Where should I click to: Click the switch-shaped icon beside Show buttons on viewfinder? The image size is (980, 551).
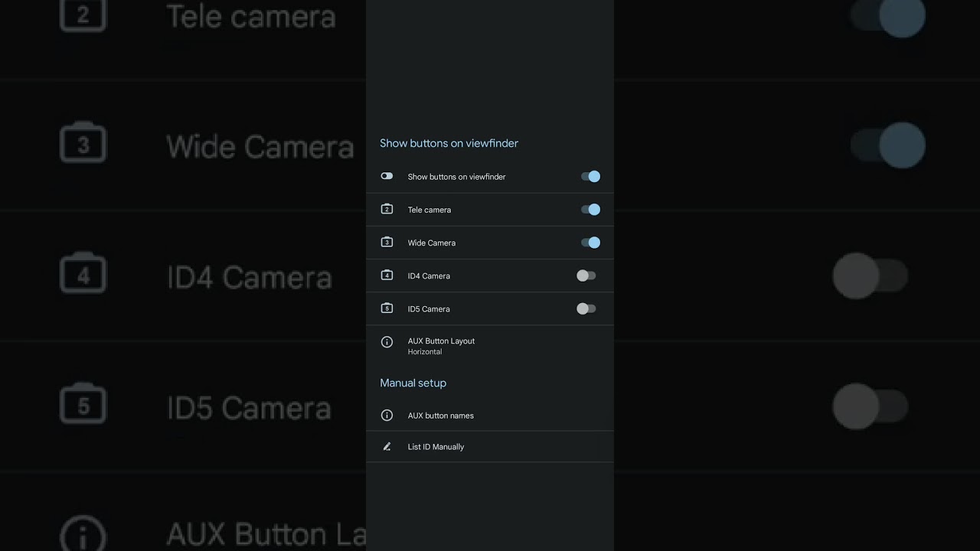pyautogui.click(x=387, y=176)
